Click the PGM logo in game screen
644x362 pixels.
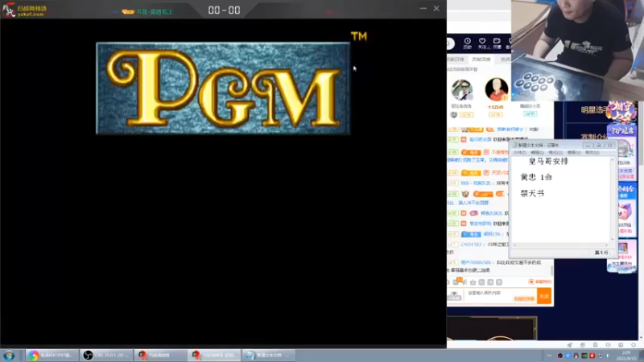click(223, 88)
